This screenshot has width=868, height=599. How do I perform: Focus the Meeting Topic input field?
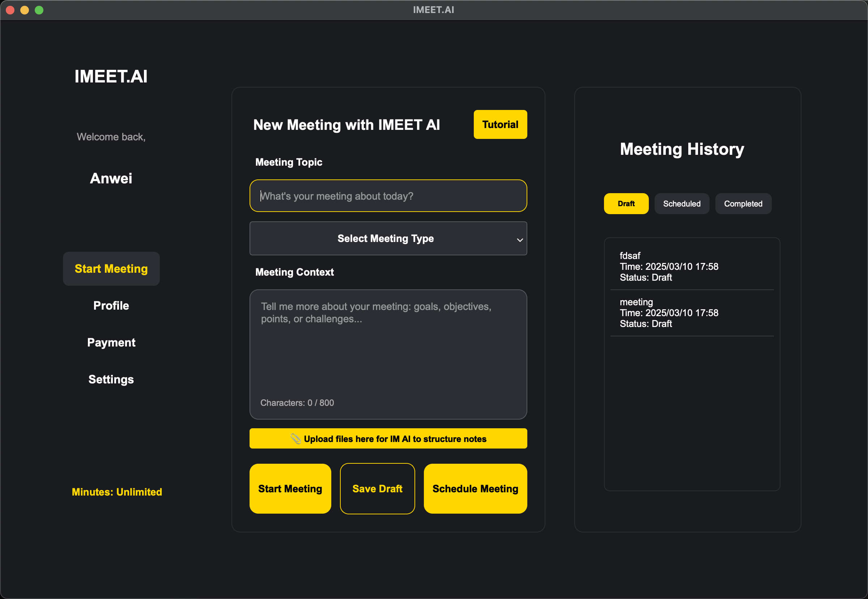(388, 196)
